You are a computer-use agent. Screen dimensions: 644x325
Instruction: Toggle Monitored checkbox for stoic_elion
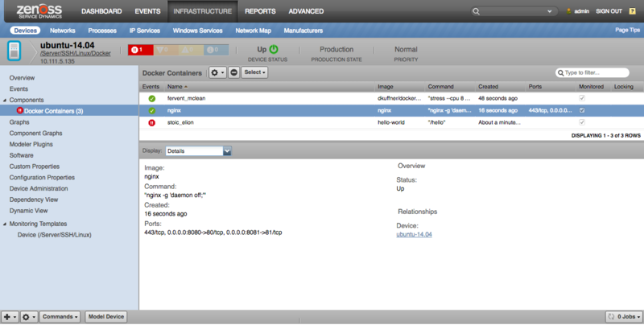(x=582, y=122)
